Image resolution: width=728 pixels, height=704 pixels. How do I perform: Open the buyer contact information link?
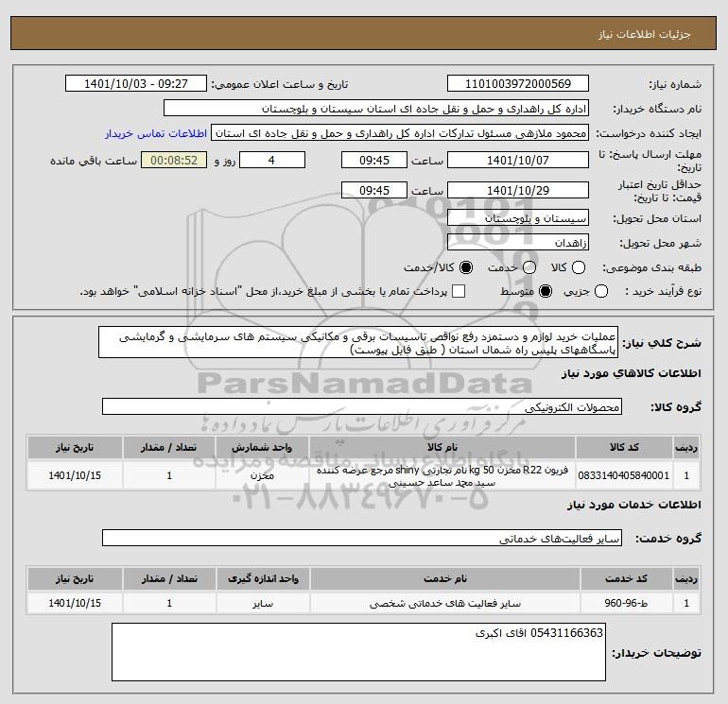pos(156,133)
